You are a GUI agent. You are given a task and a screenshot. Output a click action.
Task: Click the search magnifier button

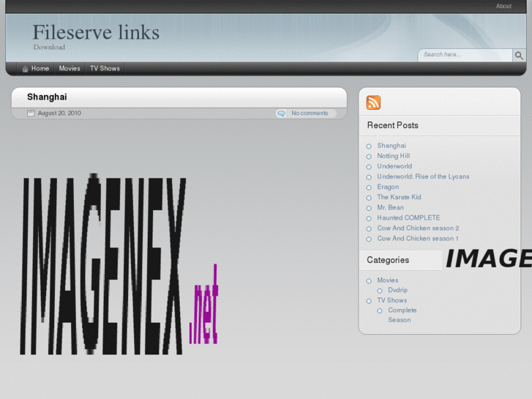click(519, 56)
